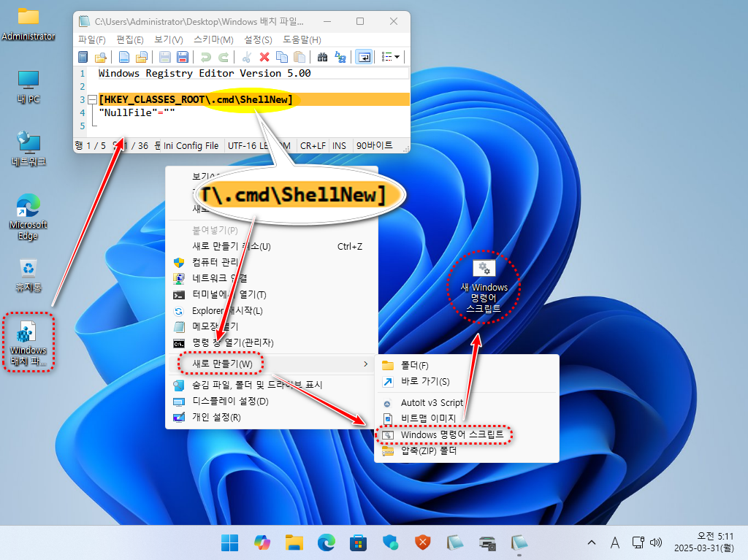The width and height of the screenshot is (748, 560).
Task: Open the scheme list dropdown in toolbar
Action: coord(391,57)
